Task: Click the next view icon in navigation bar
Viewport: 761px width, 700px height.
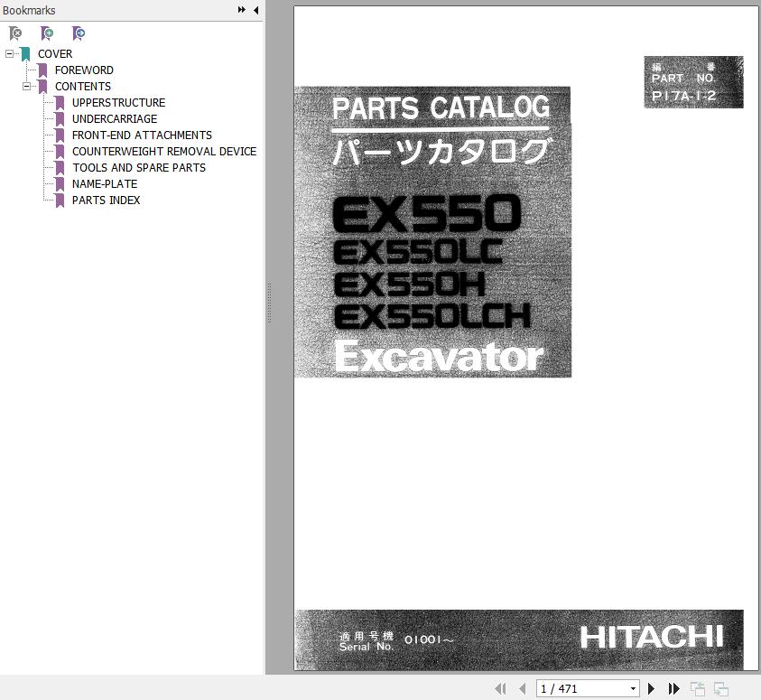Action: click(721, 689)
